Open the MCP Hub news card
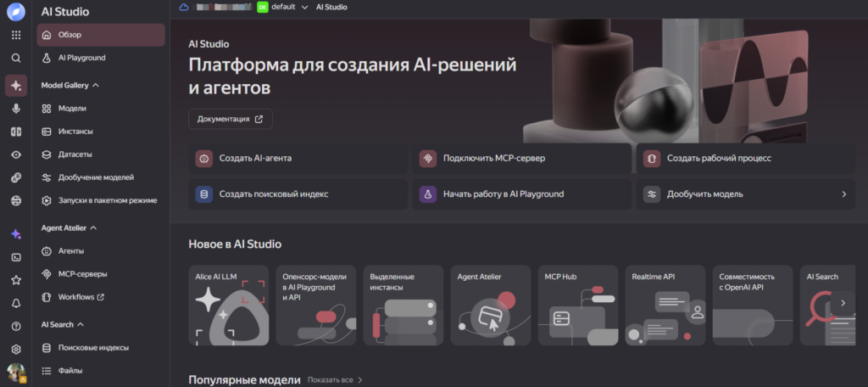The image size is (868, 387). point(578,306)
